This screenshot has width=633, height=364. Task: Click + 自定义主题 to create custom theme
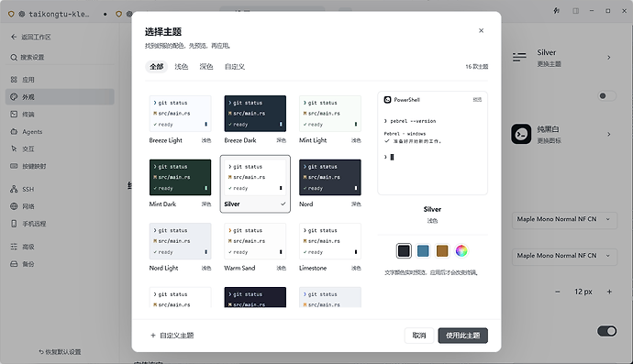click(x=172, y=336)
